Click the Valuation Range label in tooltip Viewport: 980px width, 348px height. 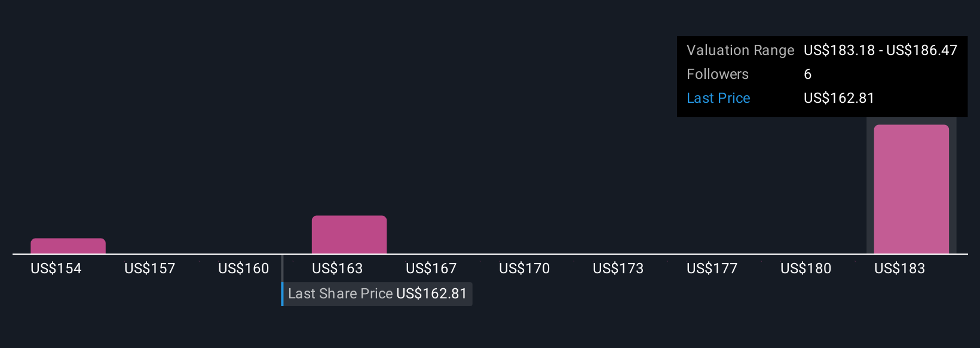pyautogui.click(x=740, y=50)
